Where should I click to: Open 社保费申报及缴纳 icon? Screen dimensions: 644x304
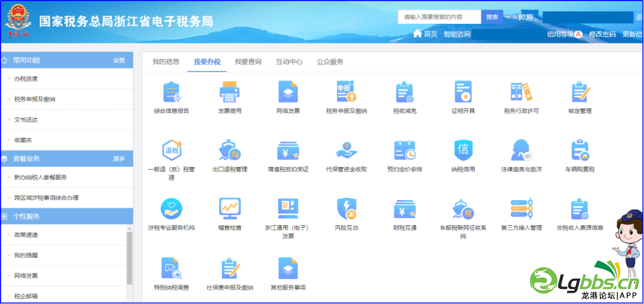(230, 268)
